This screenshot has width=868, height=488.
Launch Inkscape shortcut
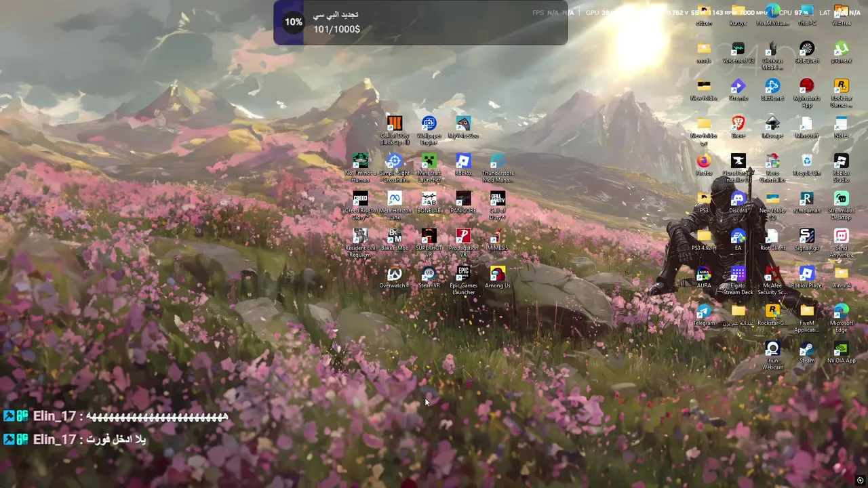(x=772, y=123)
